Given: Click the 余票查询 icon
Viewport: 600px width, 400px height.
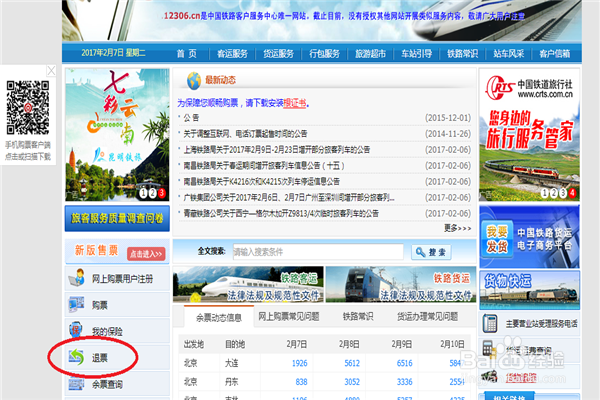Looking at the screenshot, I should (77, 384).
